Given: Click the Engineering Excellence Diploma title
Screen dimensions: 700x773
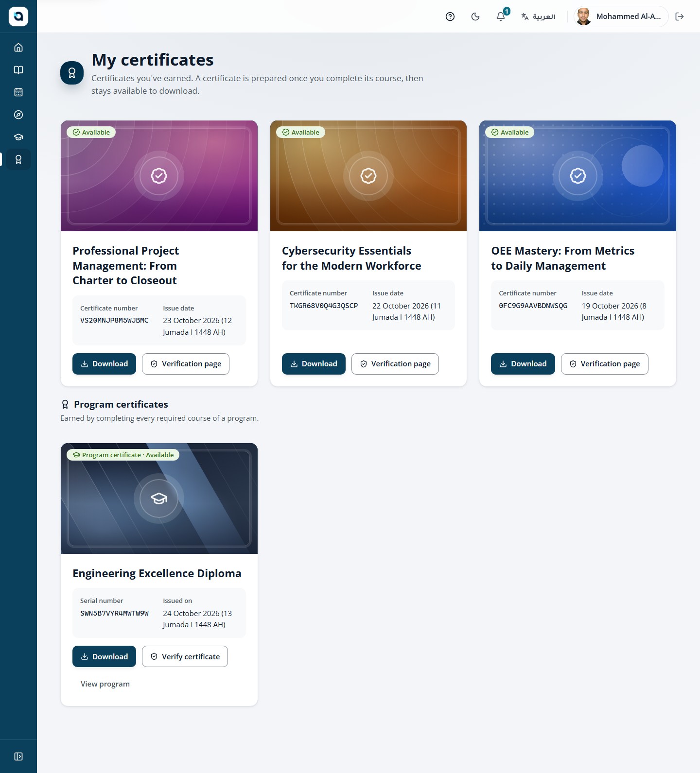Looking at the screenshot, I should coord(157,574).
